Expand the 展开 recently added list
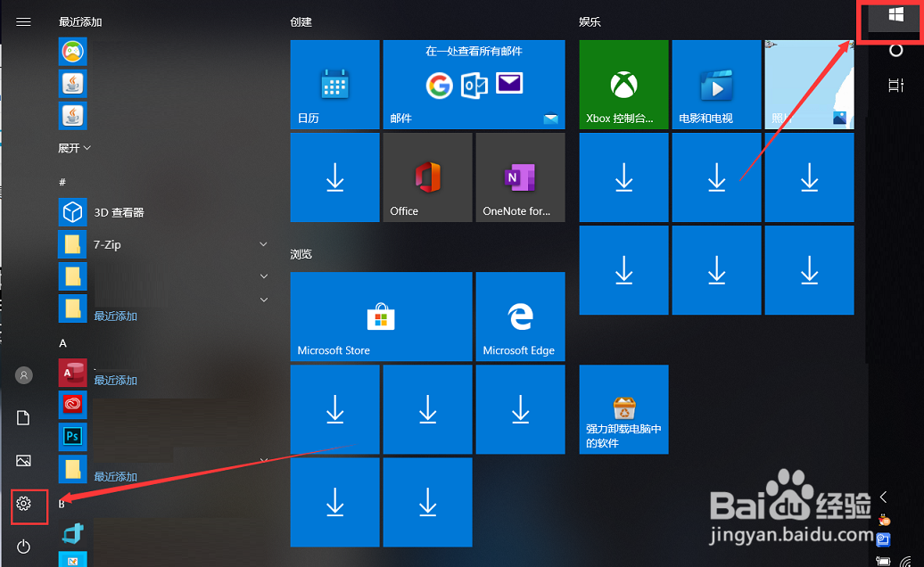This screenshot has height=567, width=924. (x=74, y=148)
